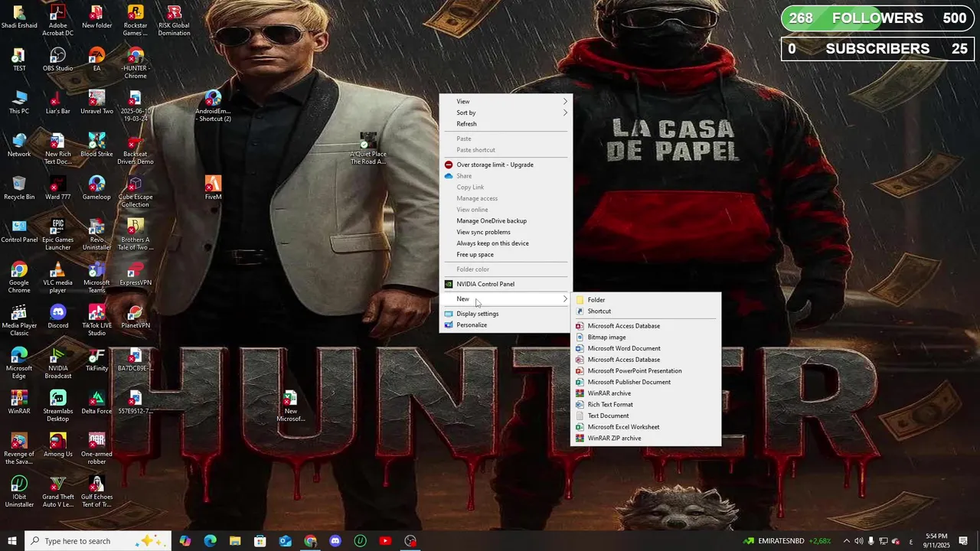Create a new Folder
This screenshot has height=551, width=980.
click(646, 300)
